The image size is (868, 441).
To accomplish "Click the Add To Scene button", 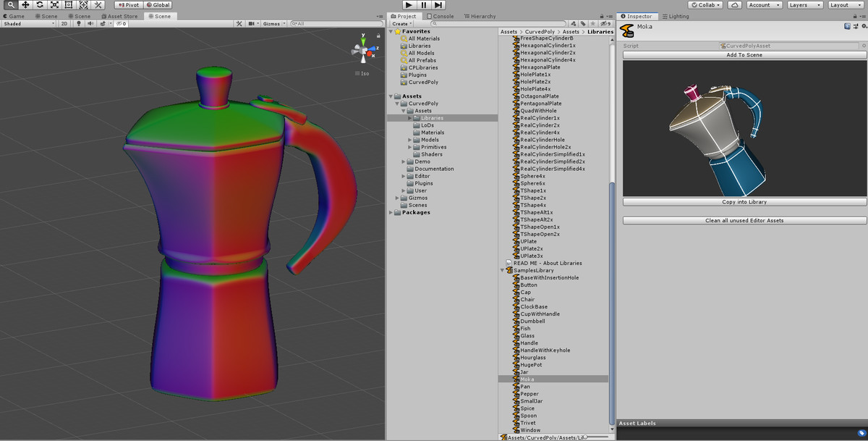I will (x=744, y=54).
